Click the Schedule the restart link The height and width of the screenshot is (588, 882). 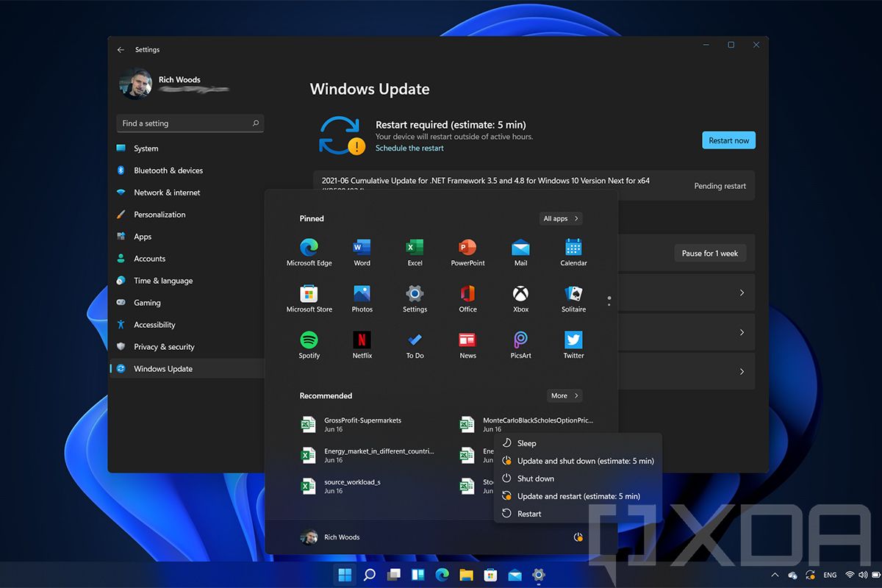[x=409, y=148]
